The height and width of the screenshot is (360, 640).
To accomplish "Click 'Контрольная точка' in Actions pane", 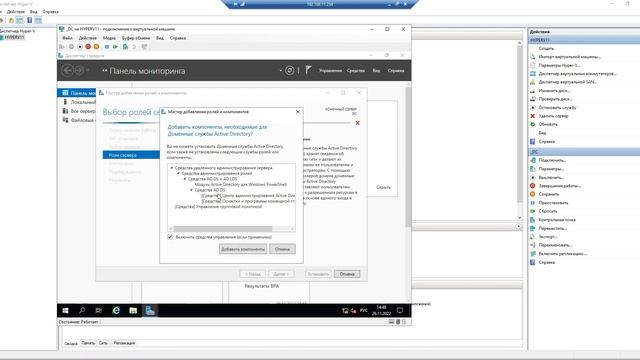I will click(x=557, y=220).
